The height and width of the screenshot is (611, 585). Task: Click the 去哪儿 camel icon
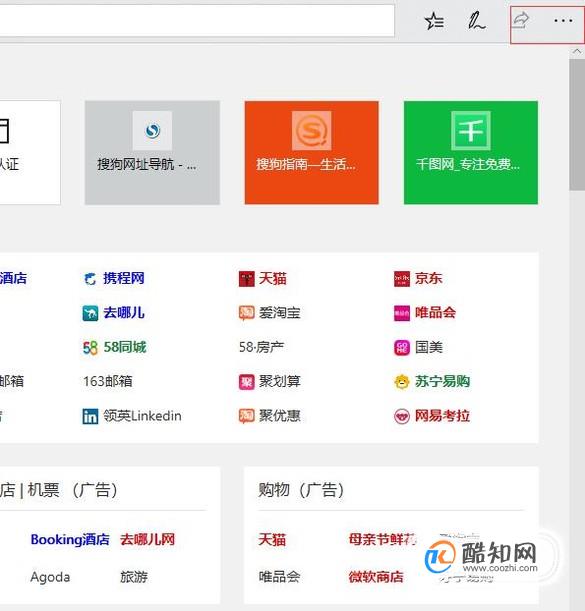pyautogui.click(x=90, y=313)
